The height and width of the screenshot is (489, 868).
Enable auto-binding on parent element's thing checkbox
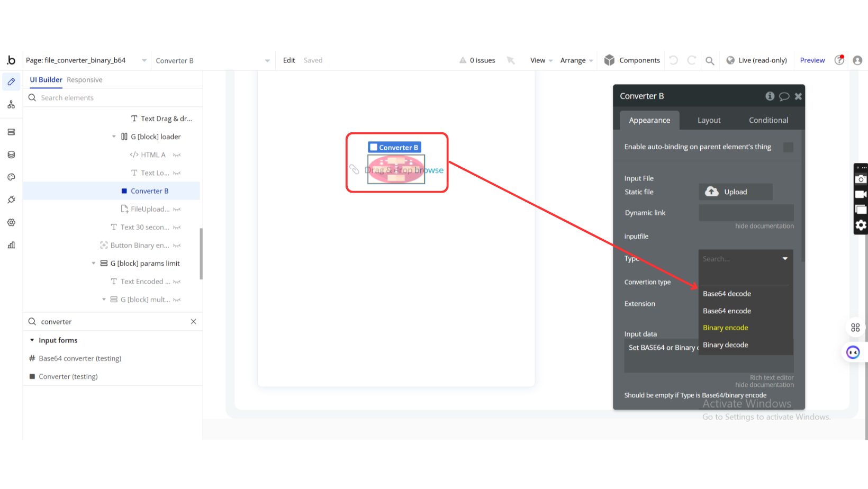coord(788,147)
